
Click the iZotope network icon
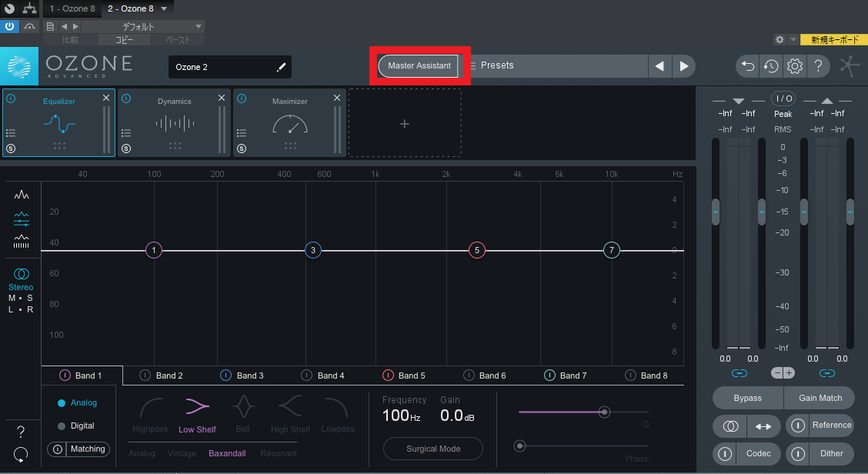coord(850,66)
